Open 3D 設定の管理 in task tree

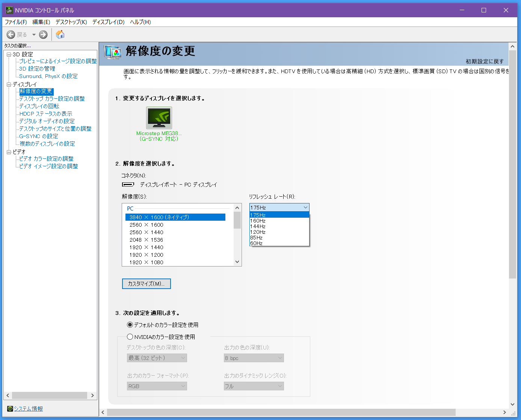click(37, 69)
